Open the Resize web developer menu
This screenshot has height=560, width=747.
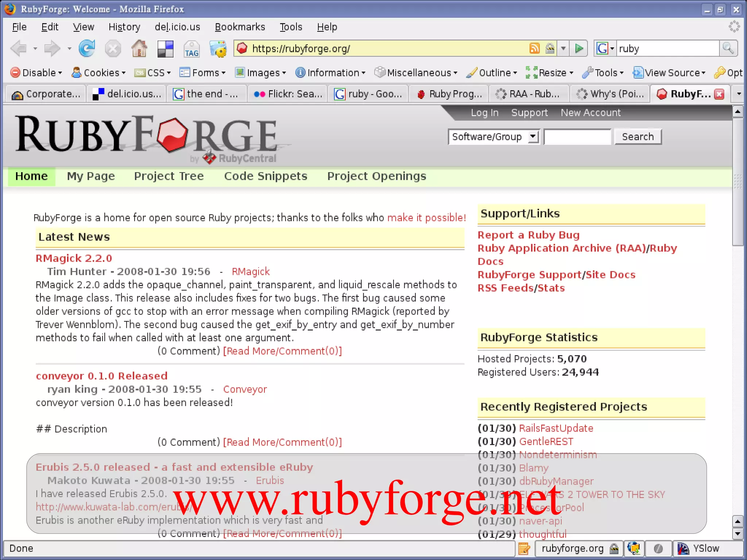(x=549, y=73)
